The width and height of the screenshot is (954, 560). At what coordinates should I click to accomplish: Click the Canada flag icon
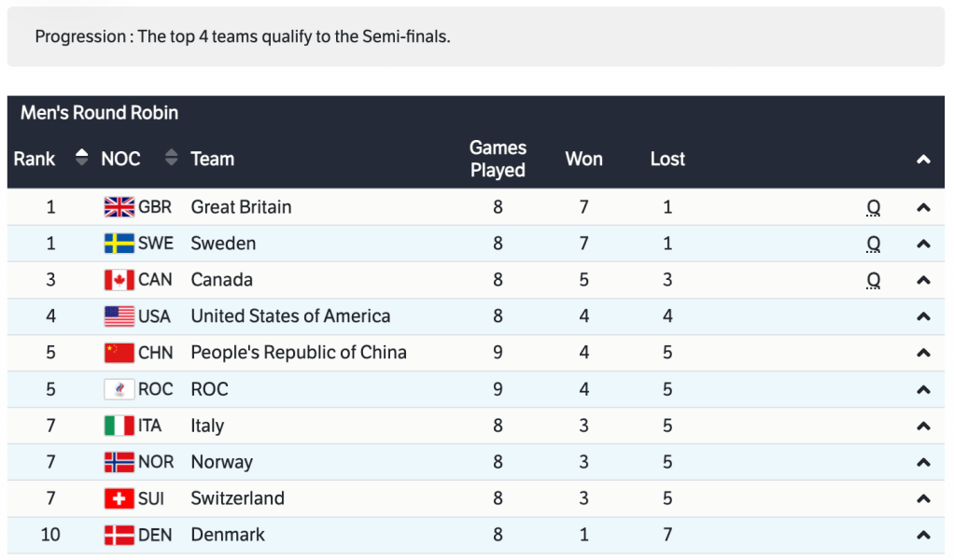[x=119, y=280]
